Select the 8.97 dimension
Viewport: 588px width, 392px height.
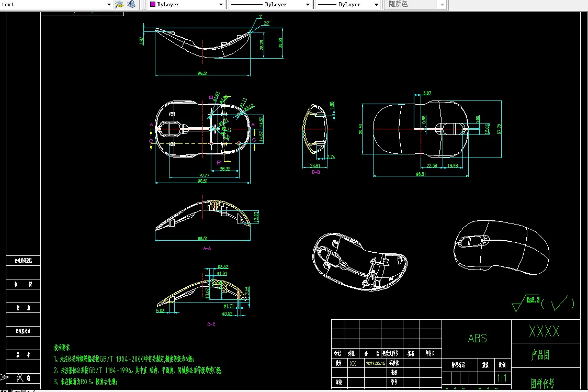point(427,93)
